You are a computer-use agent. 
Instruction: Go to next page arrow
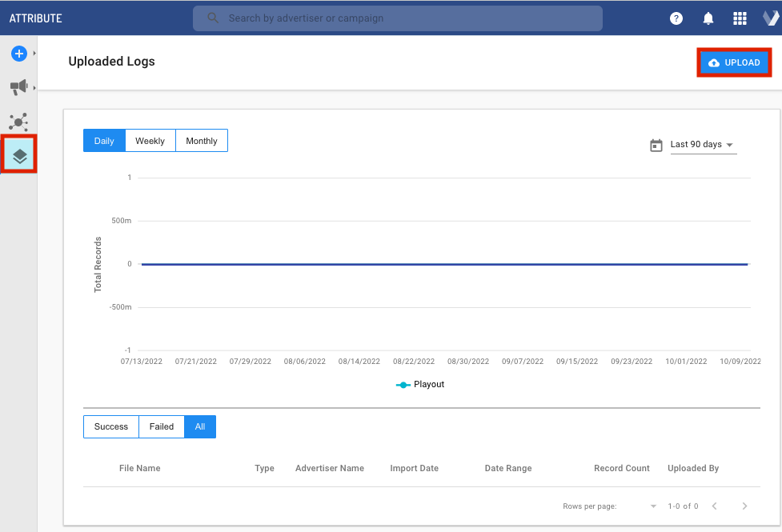click(744, 506)
